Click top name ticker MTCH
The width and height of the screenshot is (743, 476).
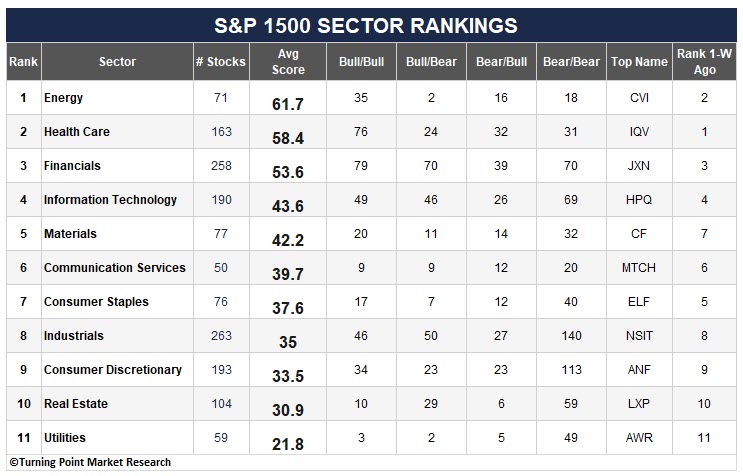click(x=639, y=268)
